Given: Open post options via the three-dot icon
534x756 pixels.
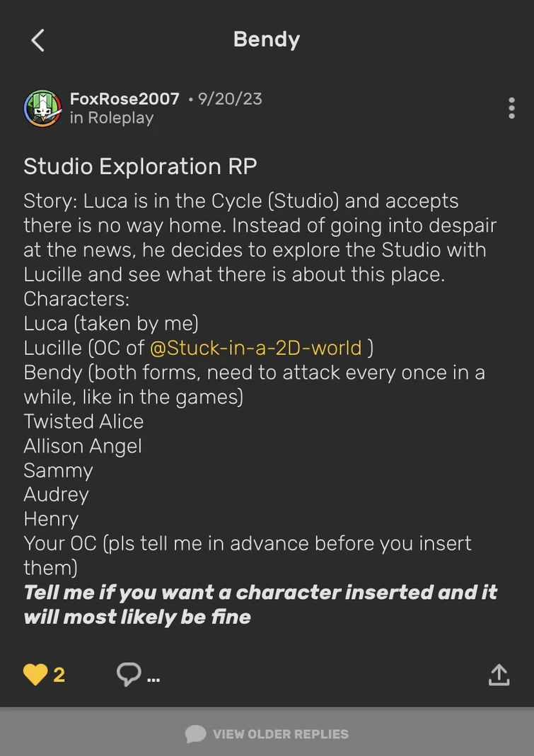Looking at the screenshot, I should pos(511,107).
